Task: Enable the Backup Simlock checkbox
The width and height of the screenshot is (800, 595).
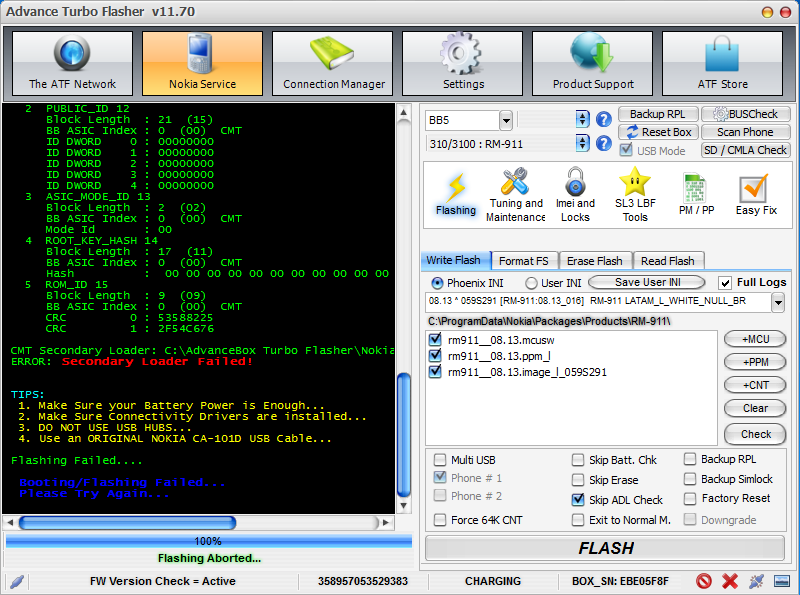Action: coord(690,479)
